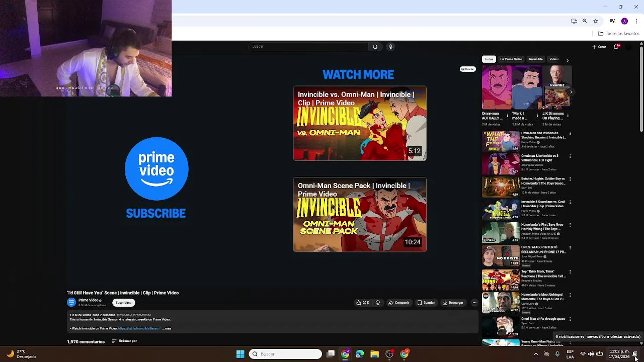
Task: Click Windows taskbar Buscar search box
Action: click(285, 354)
